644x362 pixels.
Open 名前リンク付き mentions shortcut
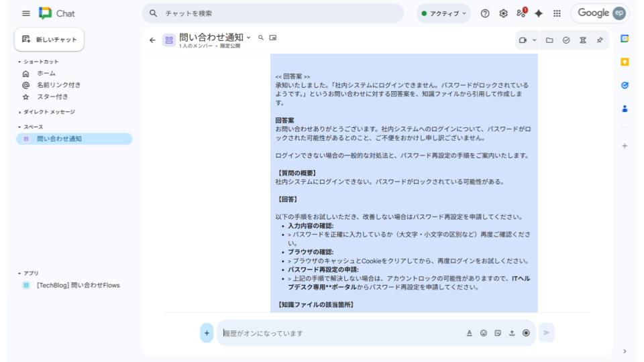pos(59,85)
